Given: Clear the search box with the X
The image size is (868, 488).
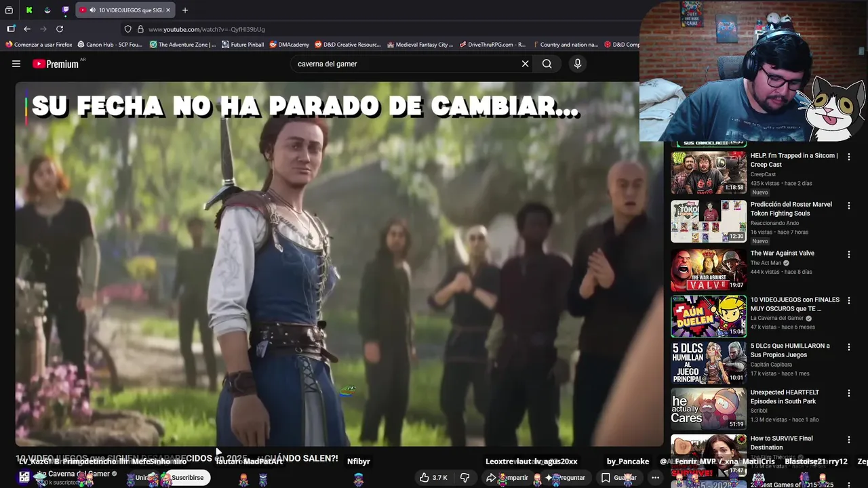Looking at the screenshot, I should [x=525, y=64].
